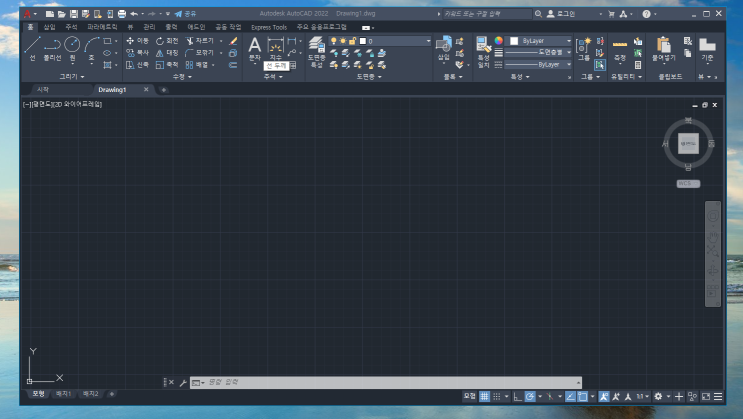The width and height of the screenshot is (743, 419).
Task: Select the Rotate (회전) tool
Action: 167,41
